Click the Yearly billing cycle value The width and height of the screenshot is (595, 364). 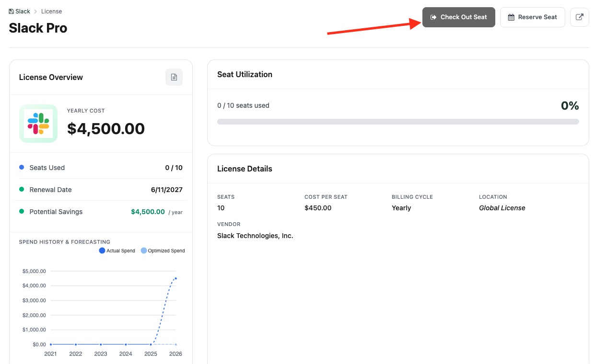[x=401, y=208]
